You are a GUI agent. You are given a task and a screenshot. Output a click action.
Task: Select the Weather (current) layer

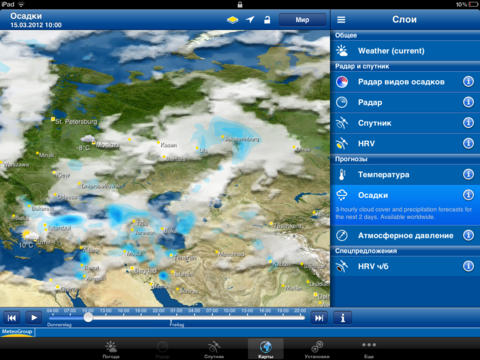[x=405, y=51]
